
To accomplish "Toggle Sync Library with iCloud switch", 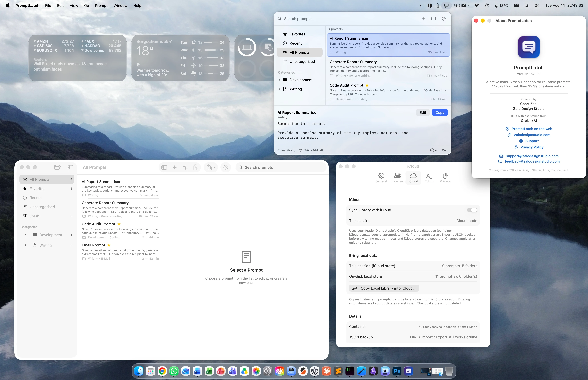I will [x=472, y=210].
